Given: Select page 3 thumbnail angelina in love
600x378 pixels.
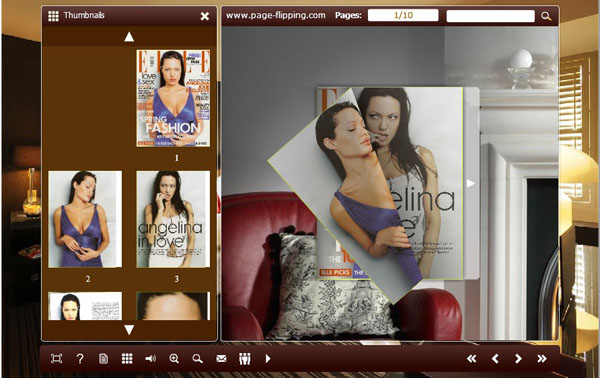Looking at the screenshot, I should coord(173,219).
